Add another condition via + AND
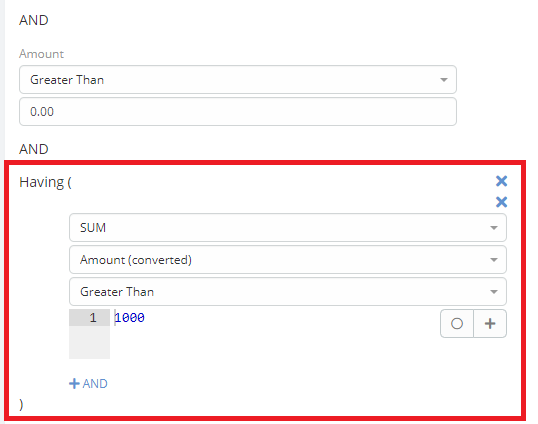The width and height of the screenshot is (538, 424). click(x=89, y=384)
